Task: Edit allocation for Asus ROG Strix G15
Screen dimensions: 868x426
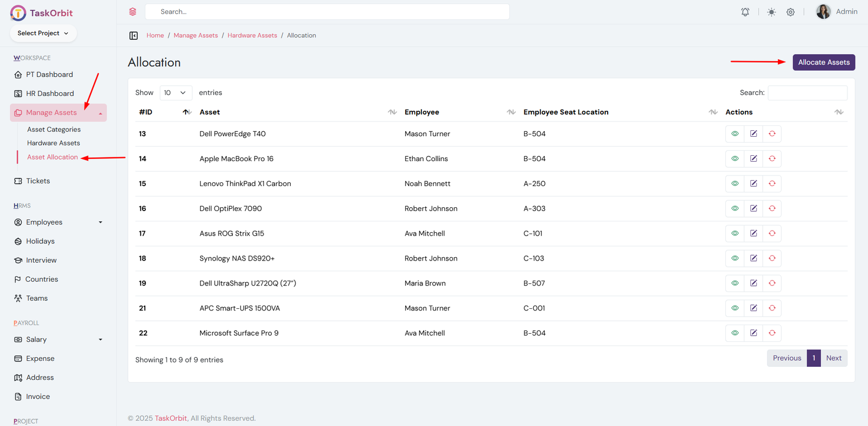Action: 754,233
